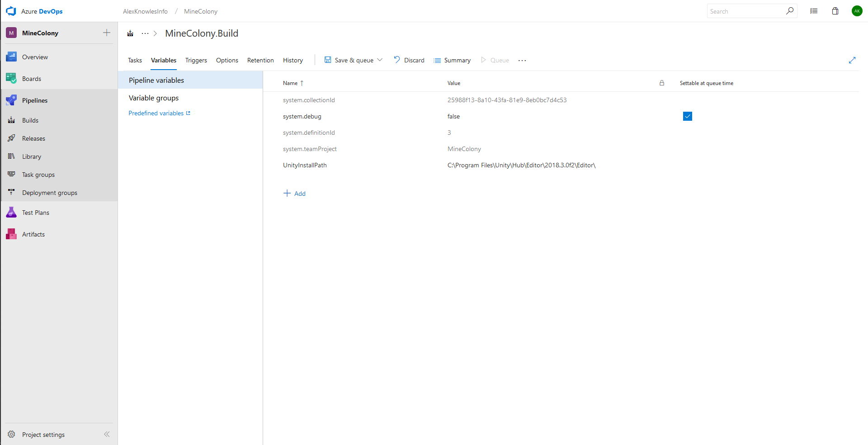Open the work items list icon in header
Image resolution: width=868 pixels, height=445 pixels.
coord(814,11)
